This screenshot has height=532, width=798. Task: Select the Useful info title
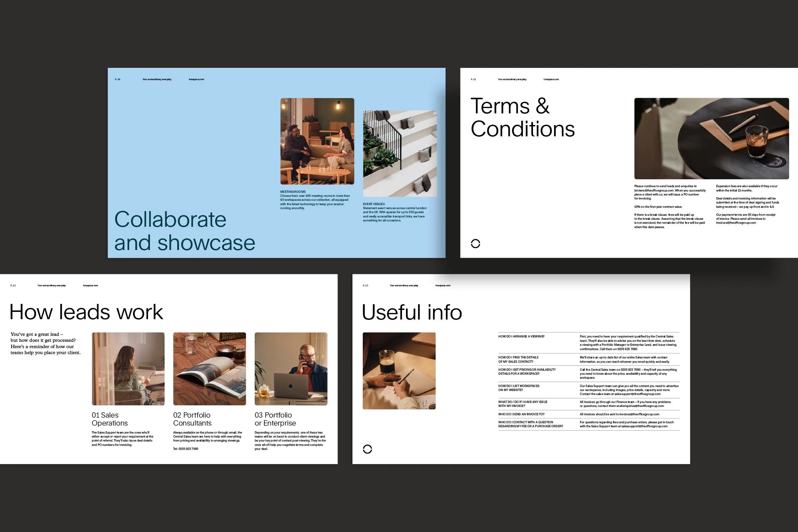pyautogui.click(x=412, y=312)
